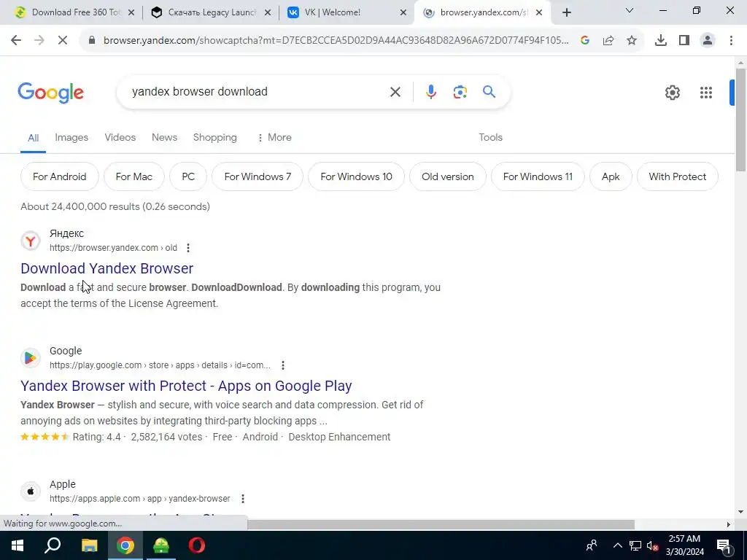Click Google Play favicon beside Google result
The image size is (747, 560).
31,358
